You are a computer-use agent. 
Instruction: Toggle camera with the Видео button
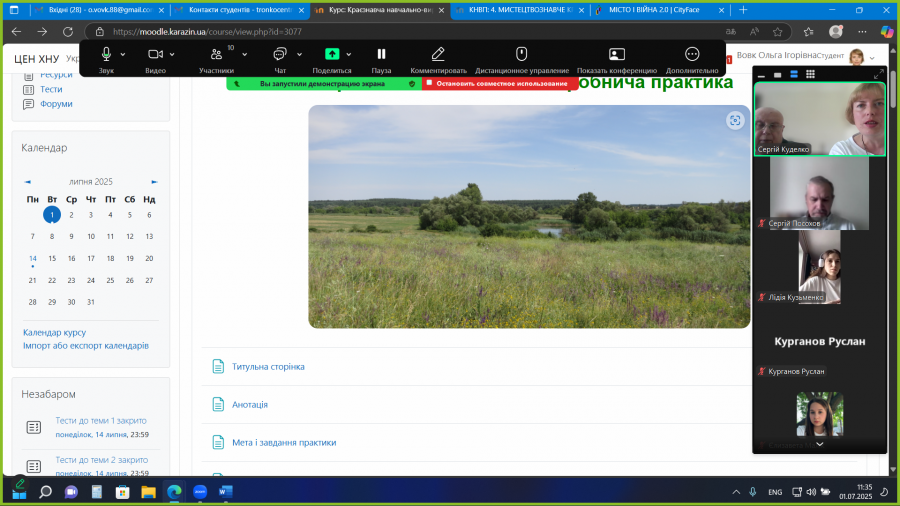pos(155,60)
